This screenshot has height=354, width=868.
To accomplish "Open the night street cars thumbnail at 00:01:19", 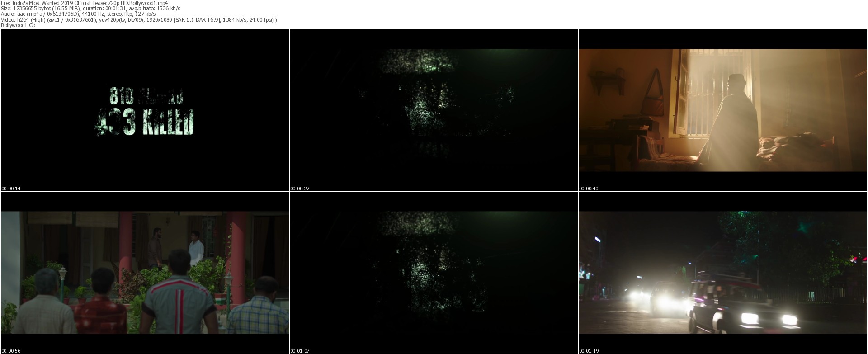I will pyautogui.click(x=723, y=273).
